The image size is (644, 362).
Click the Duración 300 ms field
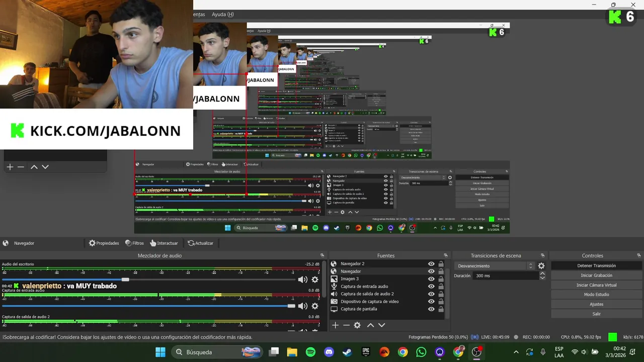click(x=506, y=276)
